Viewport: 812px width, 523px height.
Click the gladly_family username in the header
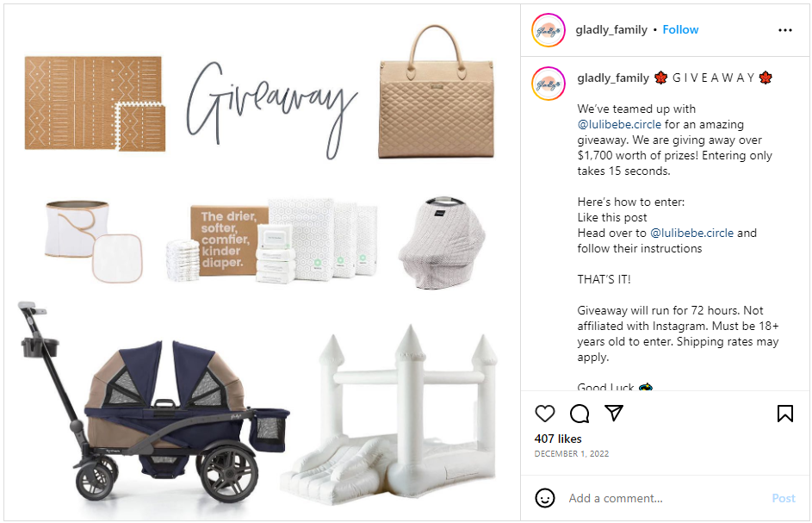[x=611, y=29]
